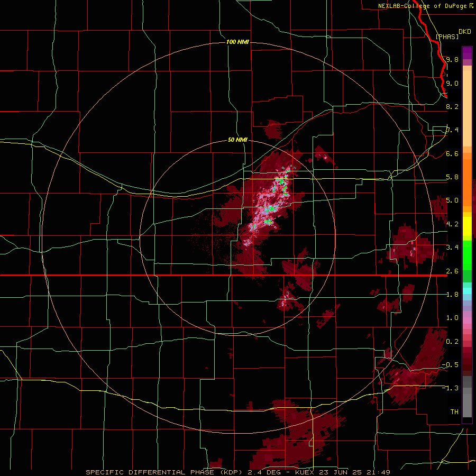Click the 6.6 value on the legend
The image size is (476, 476).
pyautogui.click(x=452, y=153)
